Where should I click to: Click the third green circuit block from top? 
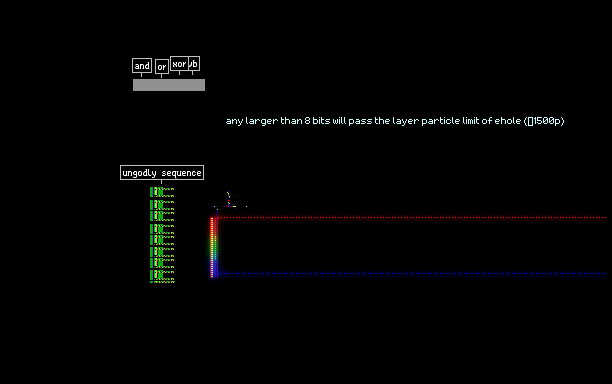[162, 216]
